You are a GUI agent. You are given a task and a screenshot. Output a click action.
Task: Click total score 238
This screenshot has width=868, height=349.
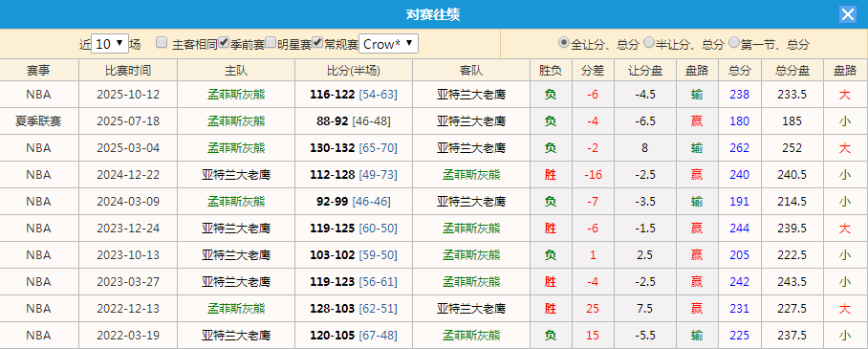pyautogui.click(x=740, y=95)
